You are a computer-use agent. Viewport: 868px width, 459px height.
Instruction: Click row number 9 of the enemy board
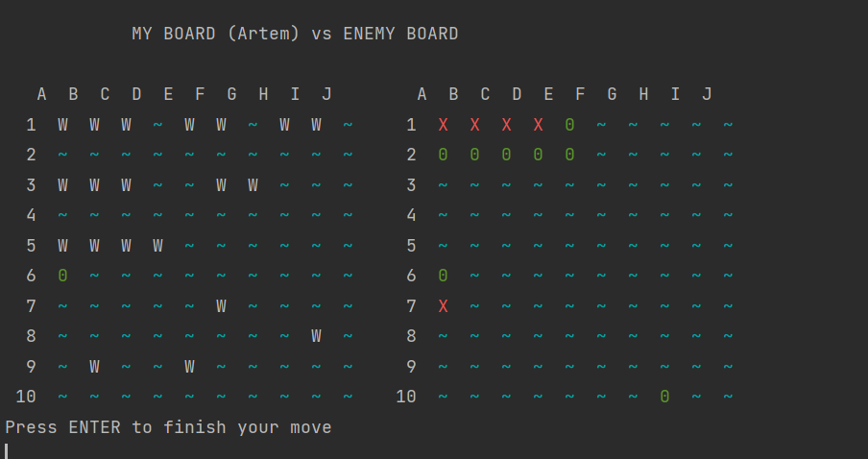click(x=411, y=366)
